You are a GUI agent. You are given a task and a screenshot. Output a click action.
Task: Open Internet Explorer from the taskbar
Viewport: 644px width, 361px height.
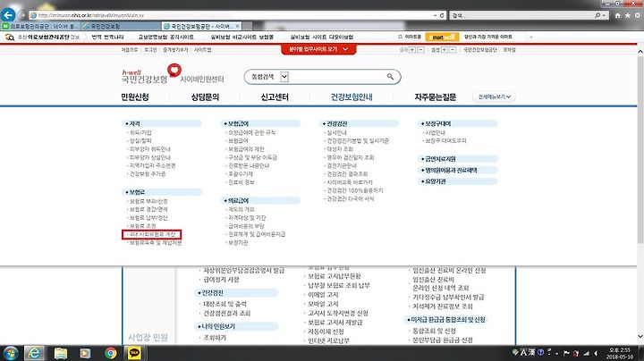[x=35, y=353]
